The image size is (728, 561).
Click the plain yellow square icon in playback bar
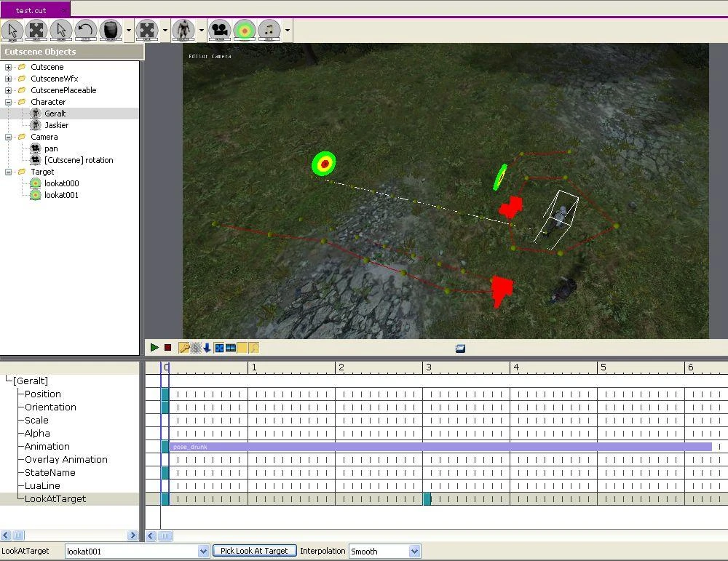242,348
